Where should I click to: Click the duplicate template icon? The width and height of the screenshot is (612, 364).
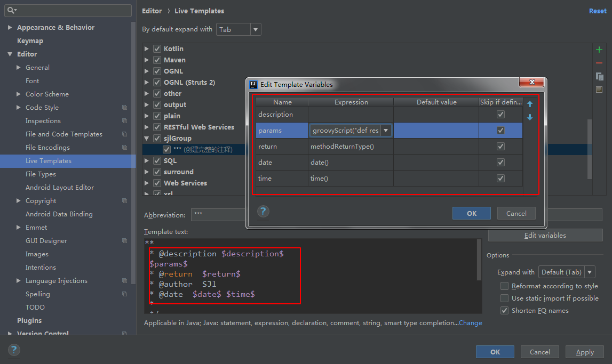click(599, 76)
